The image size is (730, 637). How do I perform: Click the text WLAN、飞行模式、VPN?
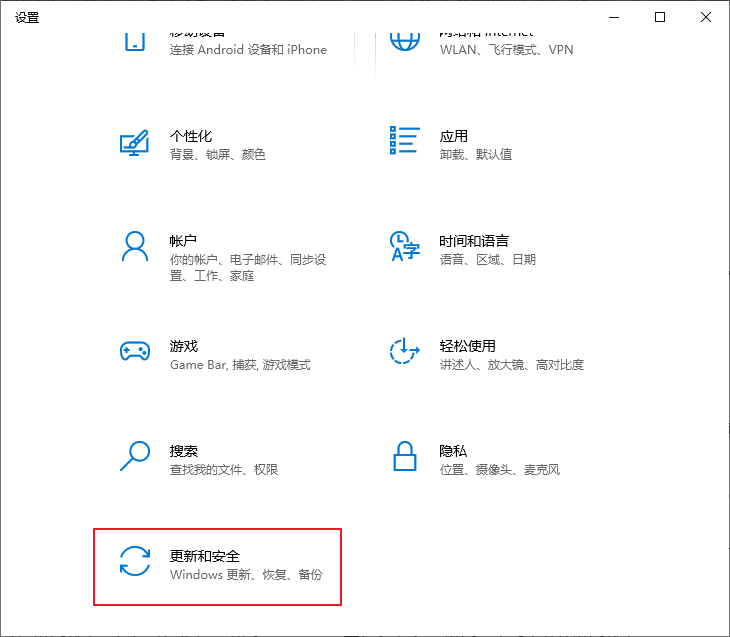(507, 50)
